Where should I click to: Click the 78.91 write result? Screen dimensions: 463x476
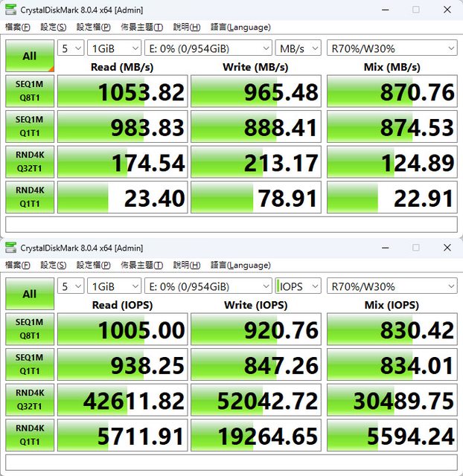coord(256,197)
